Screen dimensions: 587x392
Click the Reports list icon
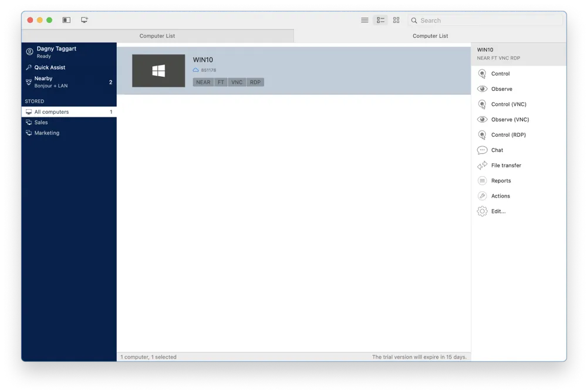pos(482,181)
